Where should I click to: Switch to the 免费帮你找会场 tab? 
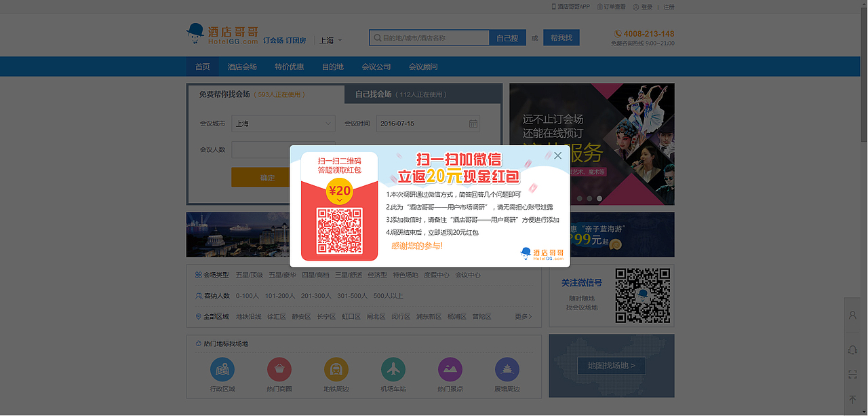[x=266, y=94]
